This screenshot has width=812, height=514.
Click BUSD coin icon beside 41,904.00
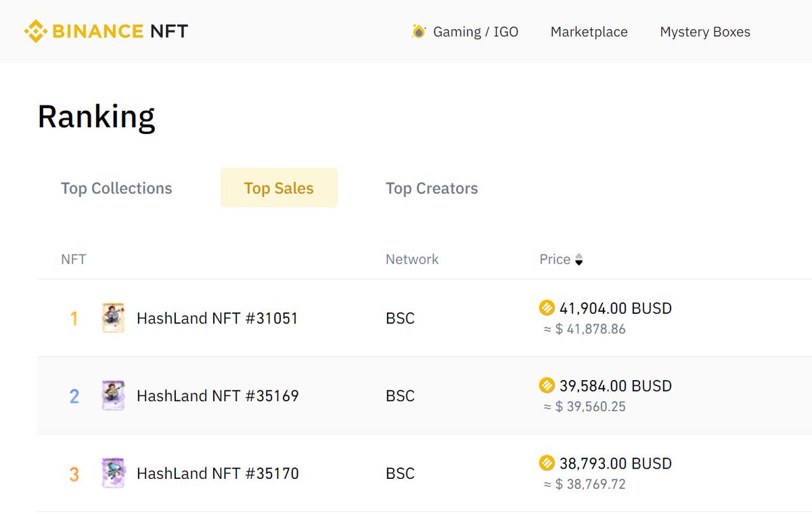click(x=547, y=308)
